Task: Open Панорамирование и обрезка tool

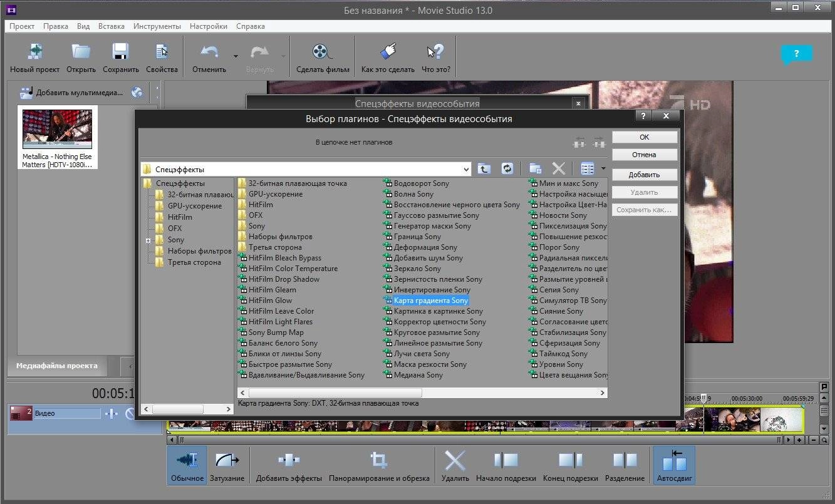Action: 379,465
